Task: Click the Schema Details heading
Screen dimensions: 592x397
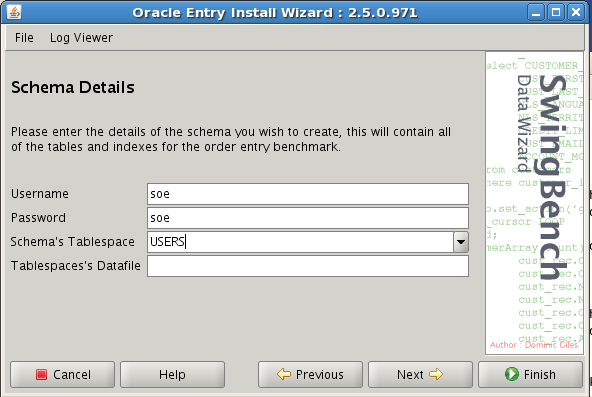Action: 73,87
